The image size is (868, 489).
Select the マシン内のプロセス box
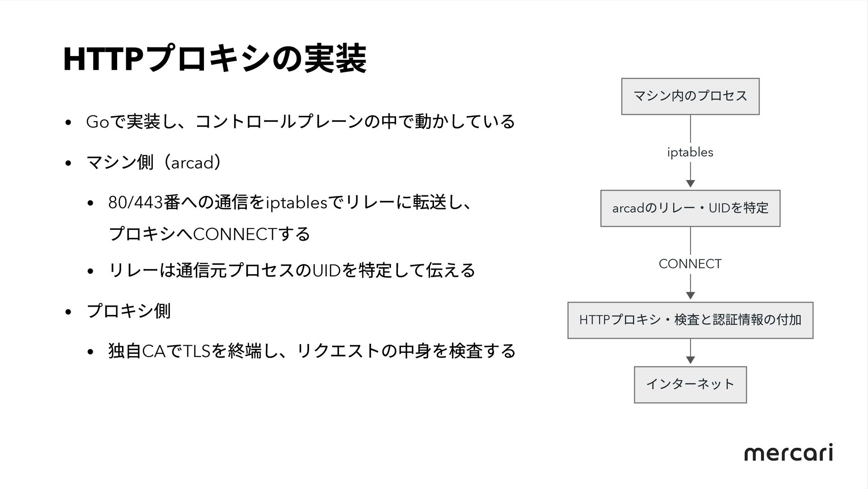[690, 96]
